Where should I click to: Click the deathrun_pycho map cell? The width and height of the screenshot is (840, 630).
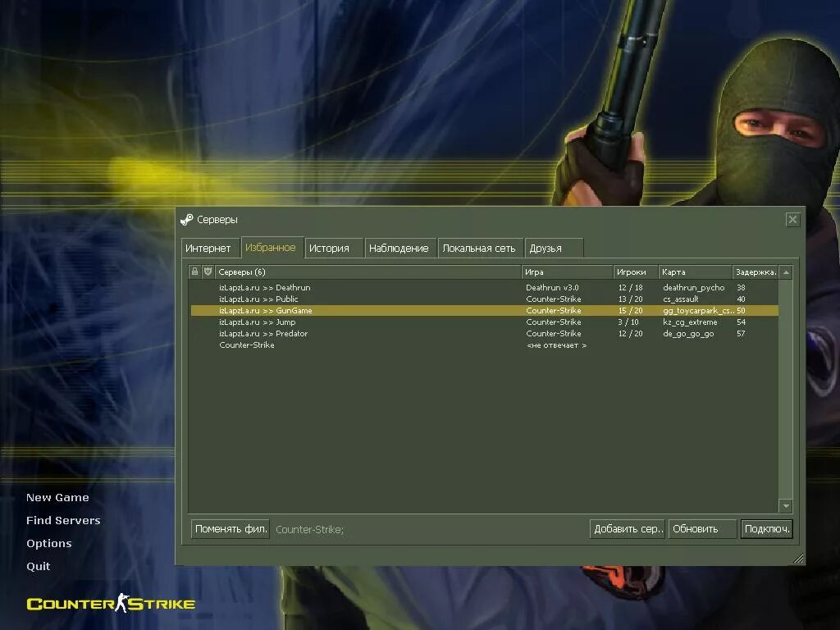point(694,288)
